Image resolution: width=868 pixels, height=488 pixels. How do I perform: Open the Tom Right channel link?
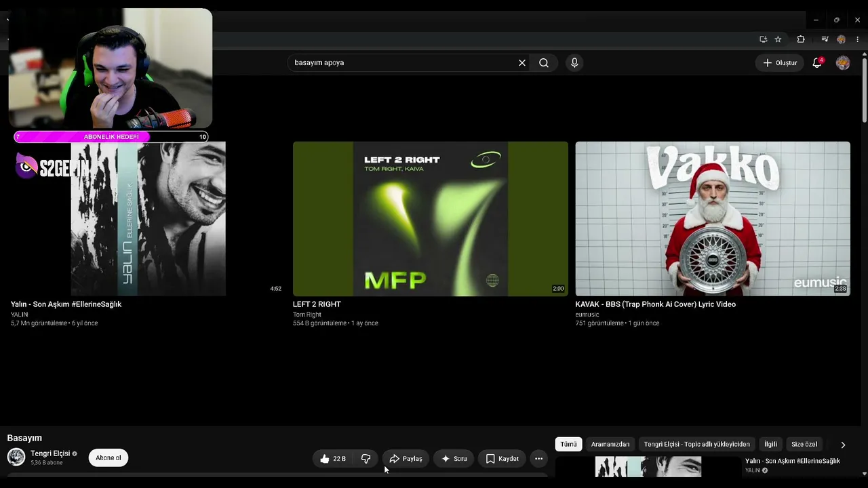307,314
